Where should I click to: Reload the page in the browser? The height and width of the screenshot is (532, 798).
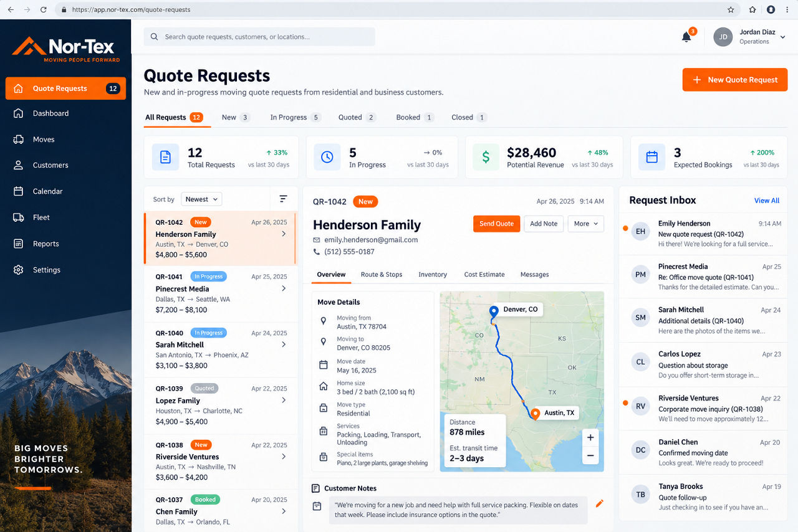click(x=43, y=10)
